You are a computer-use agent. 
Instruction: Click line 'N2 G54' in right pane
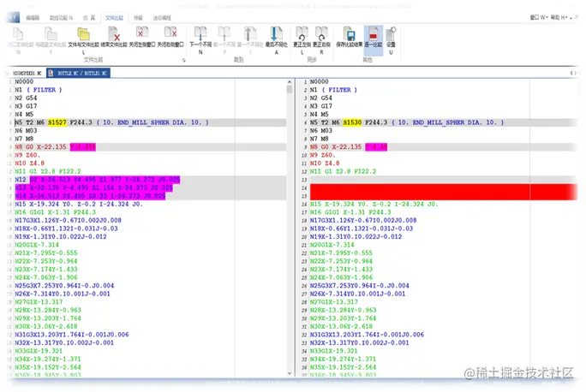(x=321, y=98)
